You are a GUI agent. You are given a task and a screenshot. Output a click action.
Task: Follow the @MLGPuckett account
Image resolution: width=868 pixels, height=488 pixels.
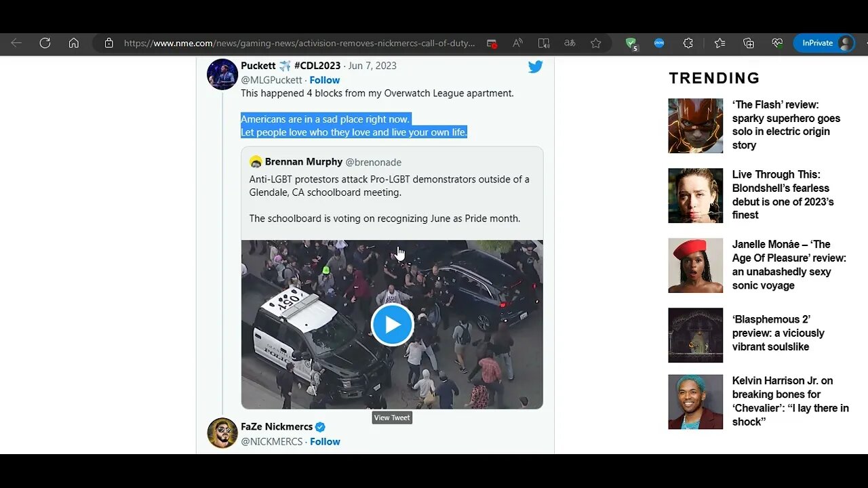coord(325,80)
